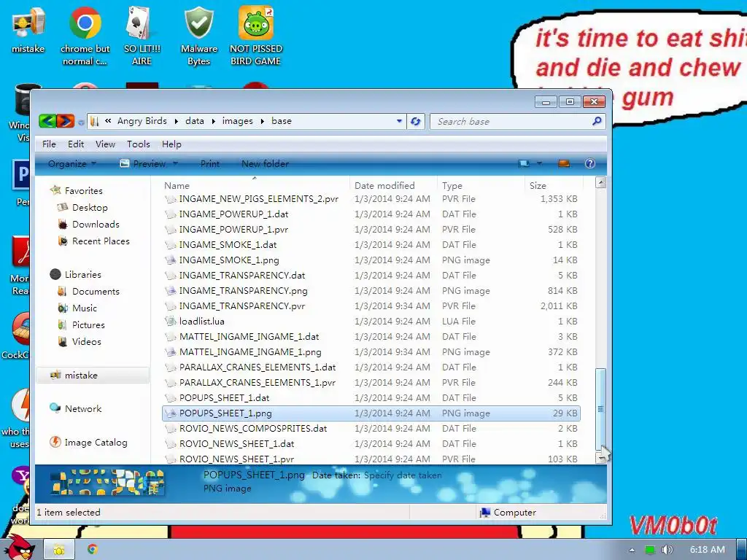747x560 pixels.
Task: Open the View menu
Action: tap(105, 144)
